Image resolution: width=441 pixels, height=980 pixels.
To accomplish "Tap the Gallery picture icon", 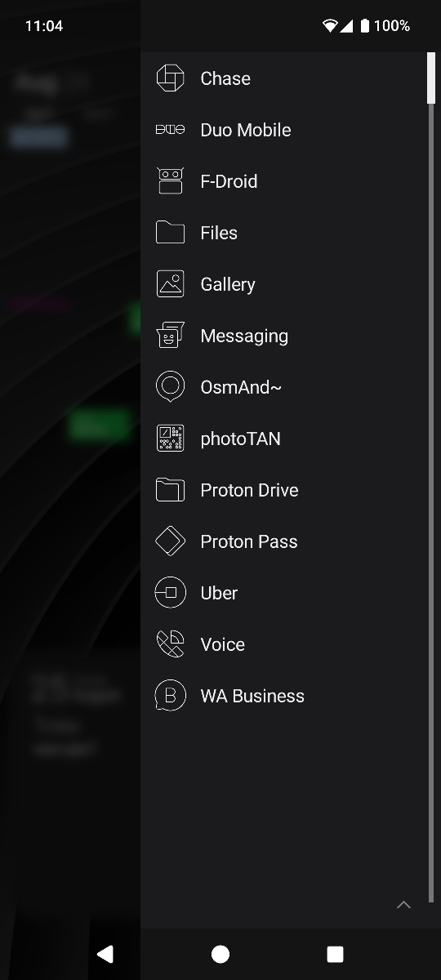I will 170,284.
